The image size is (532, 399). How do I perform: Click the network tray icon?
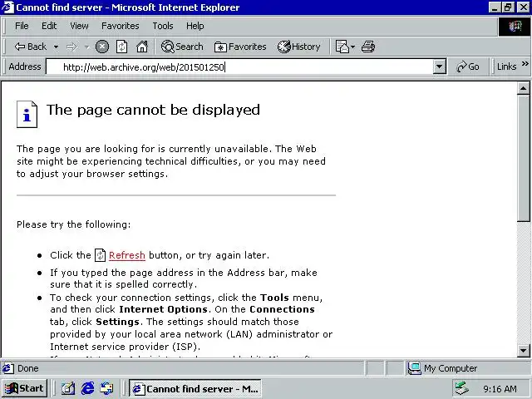tap(461, 388)
